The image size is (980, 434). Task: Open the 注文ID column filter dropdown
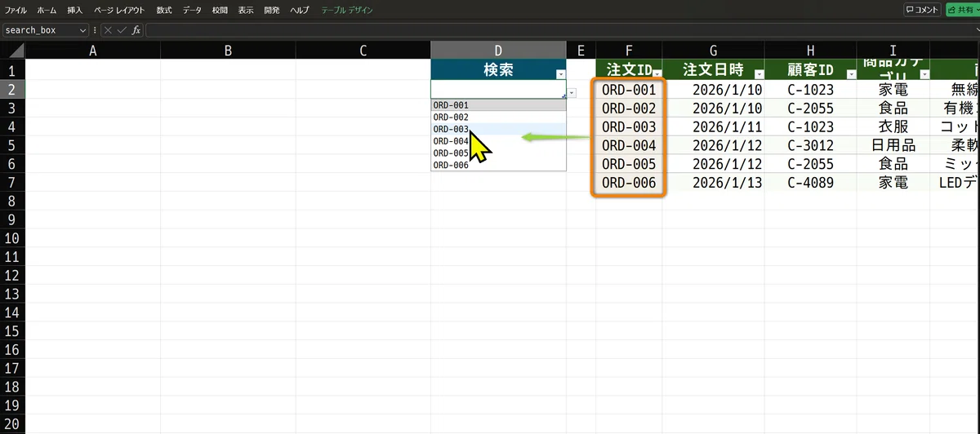point(657,74)
